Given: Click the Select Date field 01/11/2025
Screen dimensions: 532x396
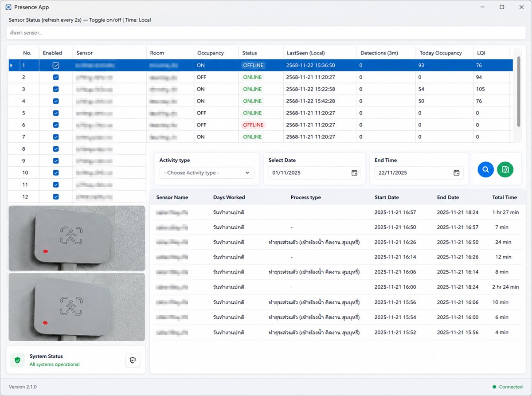Looking at the screenshot, I should click(315, 173).
